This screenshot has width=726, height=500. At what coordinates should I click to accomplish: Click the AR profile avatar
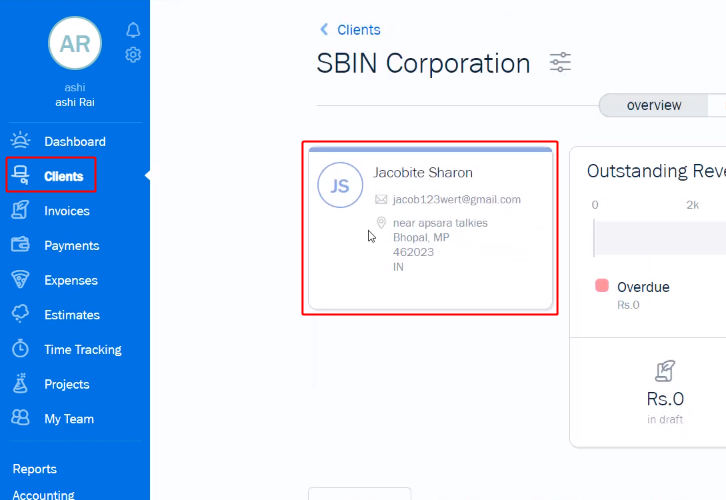[x=75, y=44]
